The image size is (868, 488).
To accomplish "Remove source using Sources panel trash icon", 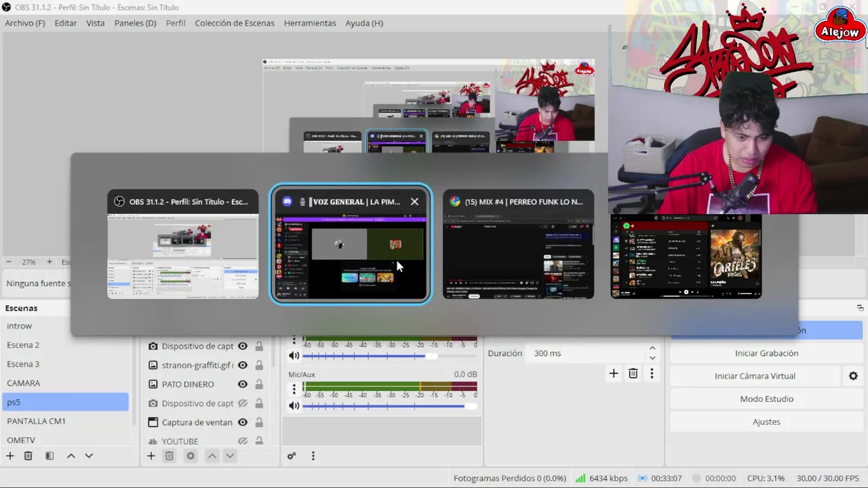I will tap(170, 456).
